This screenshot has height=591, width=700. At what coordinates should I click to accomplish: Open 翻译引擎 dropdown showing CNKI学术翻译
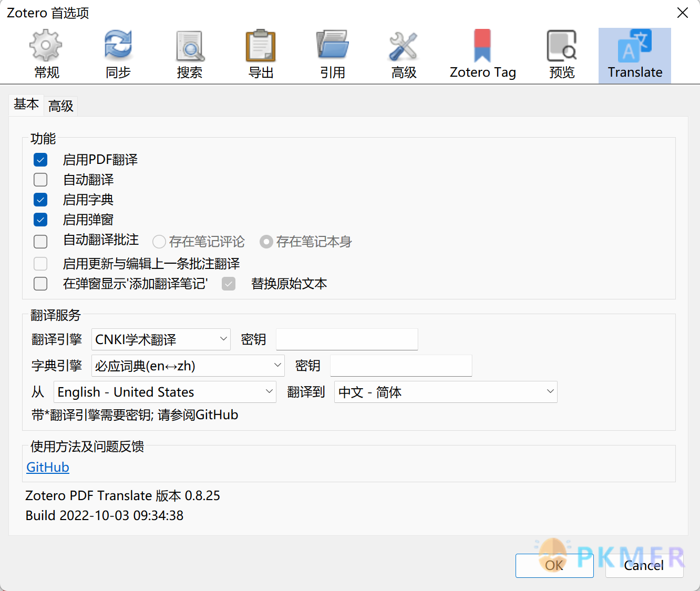click(161, 339)
